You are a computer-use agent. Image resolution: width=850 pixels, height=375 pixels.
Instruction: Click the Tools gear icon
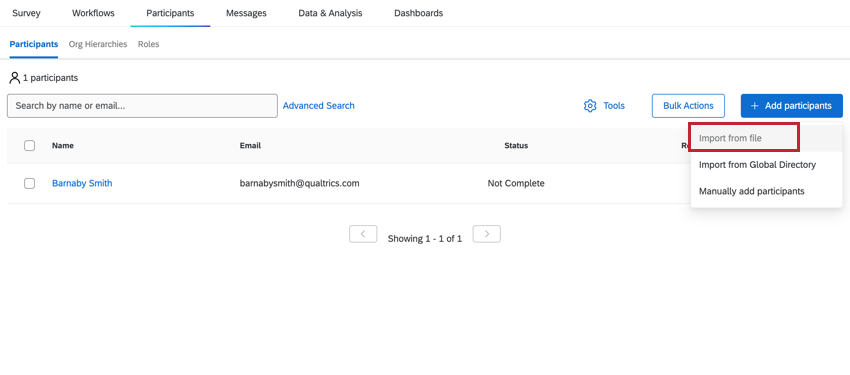590,106
